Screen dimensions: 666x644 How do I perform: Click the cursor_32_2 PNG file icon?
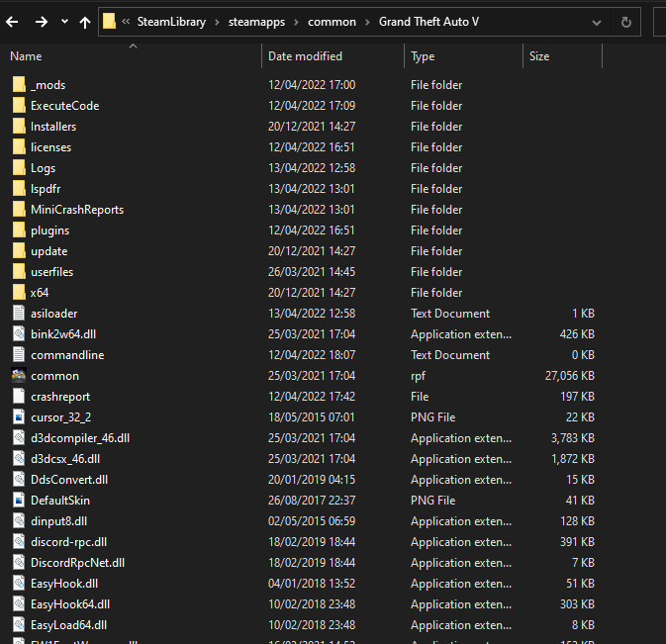[x=19, y=417]
